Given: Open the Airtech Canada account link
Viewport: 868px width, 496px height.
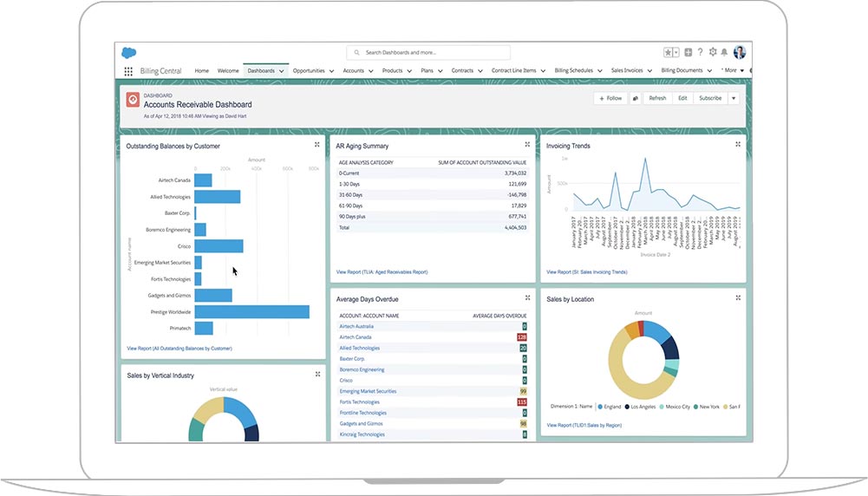Looking at the screenshot, I should point(356,337).
